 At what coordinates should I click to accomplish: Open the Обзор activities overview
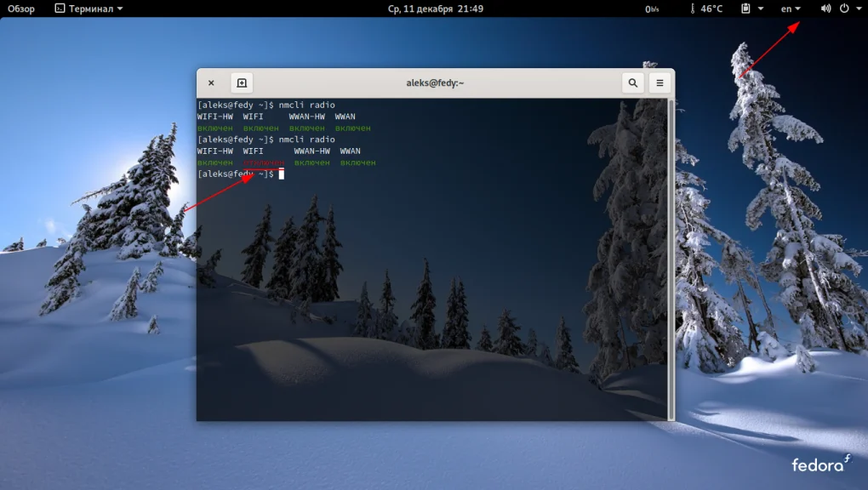point(21,9)
